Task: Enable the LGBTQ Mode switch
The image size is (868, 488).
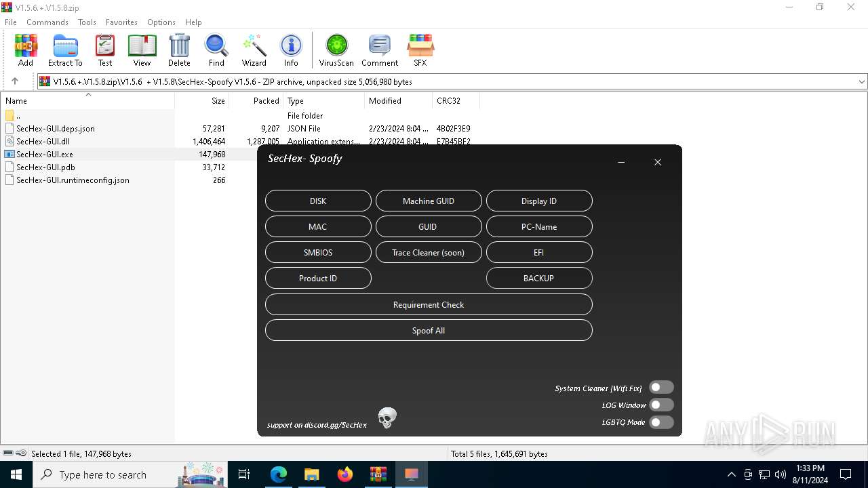Action: (x=661, y=422)
